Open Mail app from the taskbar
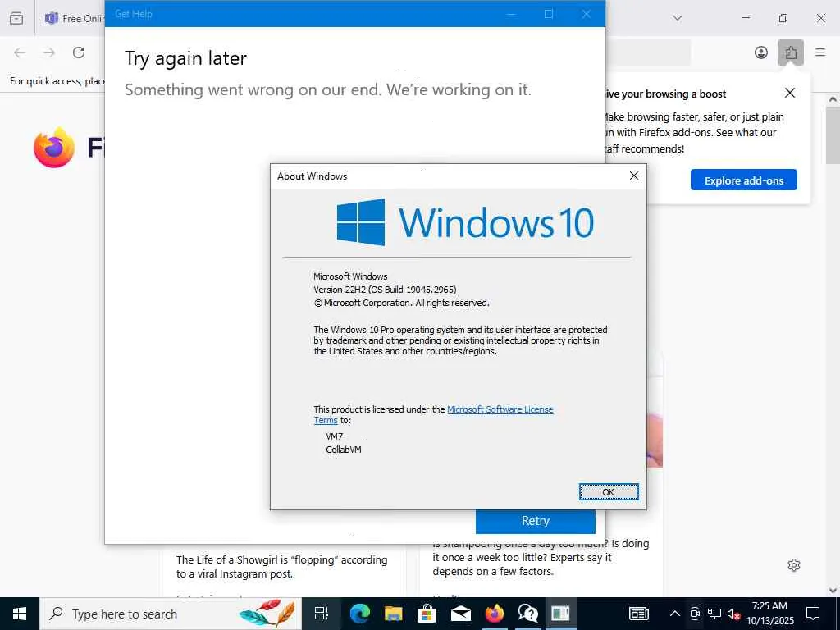Viewport: 840px width, 630px height. tap(461, 614)
